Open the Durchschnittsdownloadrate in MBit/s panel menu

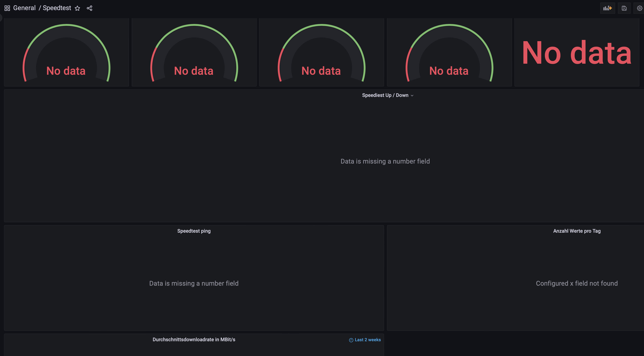click(x=194, y=340)
